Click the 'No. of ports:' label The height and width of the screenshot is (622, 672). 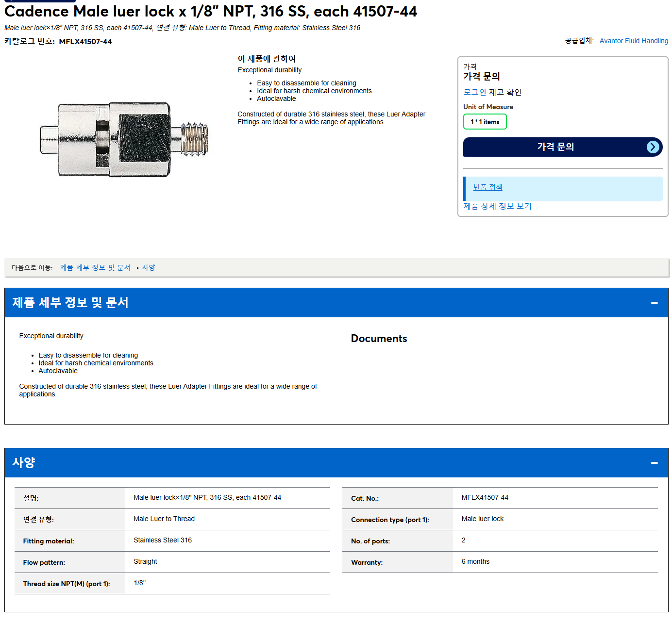click(x=370, y=541)
